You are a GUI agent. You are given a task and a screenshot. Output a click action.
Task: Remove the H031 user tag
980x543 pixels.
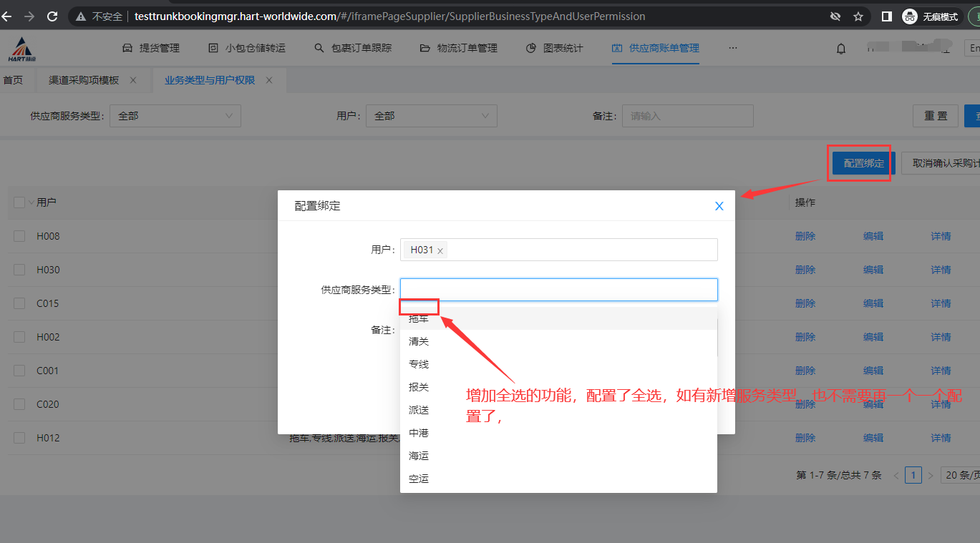pyautogui.click(x=440, y=250)
